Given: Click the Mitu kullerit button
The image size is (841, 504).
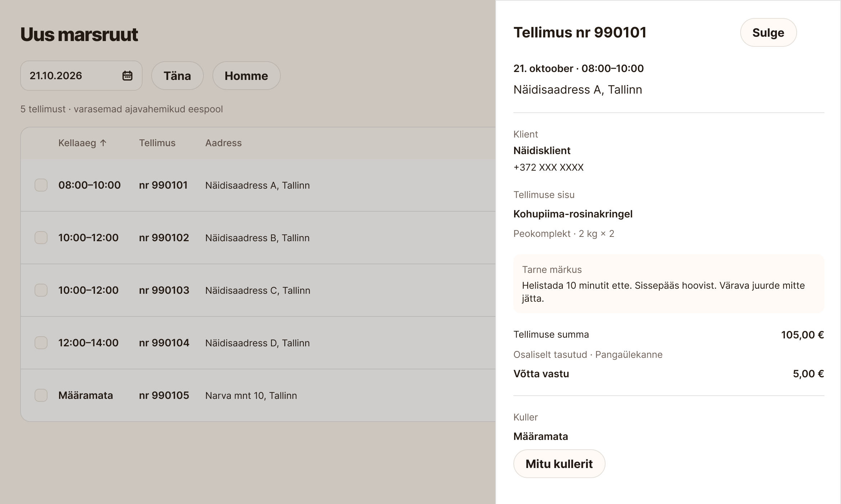Looking at the screenshot, I should [559, 464].
